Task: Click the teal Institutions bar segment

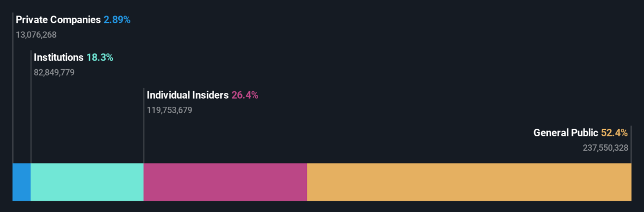Action: pos(87,182)
